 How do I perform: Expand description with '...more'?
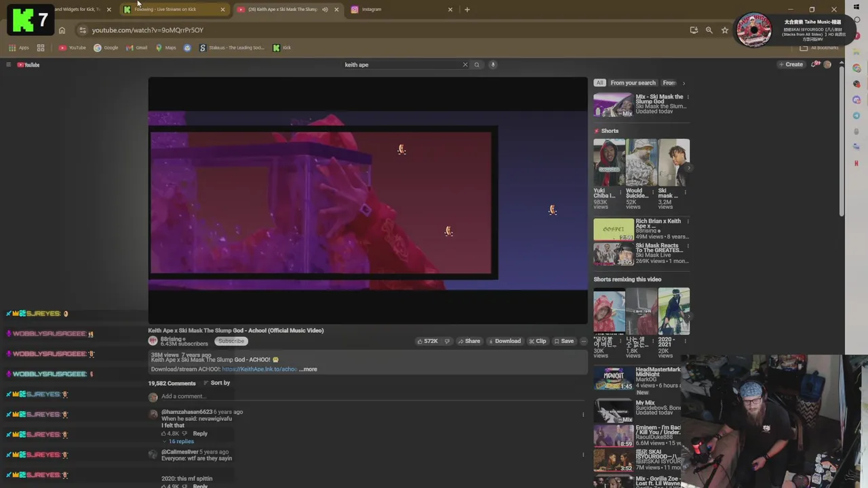point(308,369)
